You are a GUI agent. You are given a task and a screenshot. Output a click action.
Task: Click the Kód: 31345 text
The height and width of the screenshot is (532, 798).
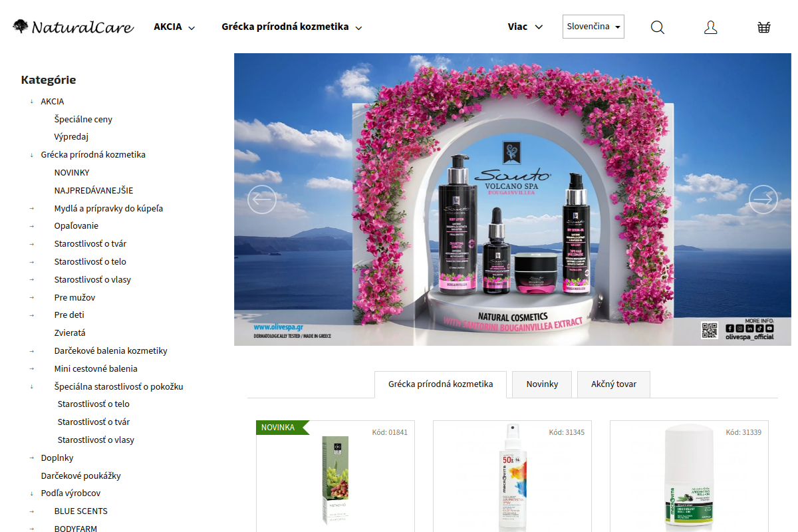[x=567, y=432]
